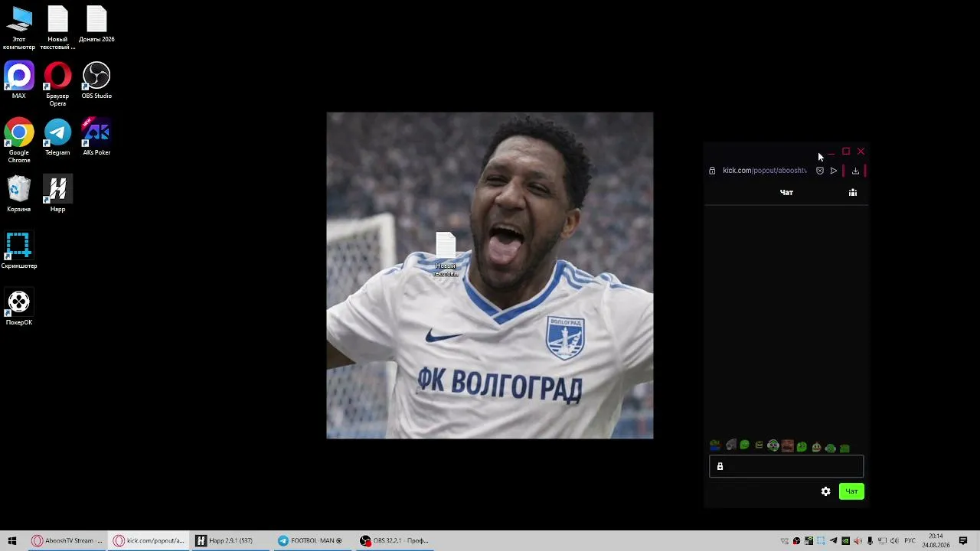Click the locked chat message input box
Screen dimensions: 980x551
coord(786,466)
